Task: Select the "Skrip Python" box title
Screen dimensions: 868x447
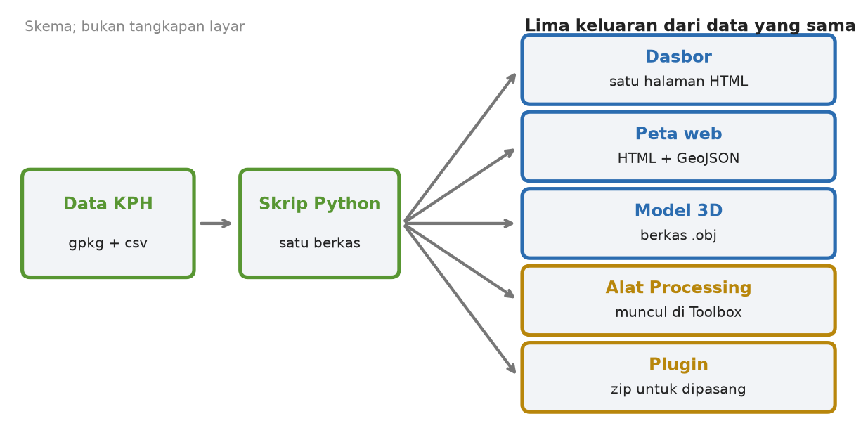Action: pyautogui.click(x=320, y=205)
